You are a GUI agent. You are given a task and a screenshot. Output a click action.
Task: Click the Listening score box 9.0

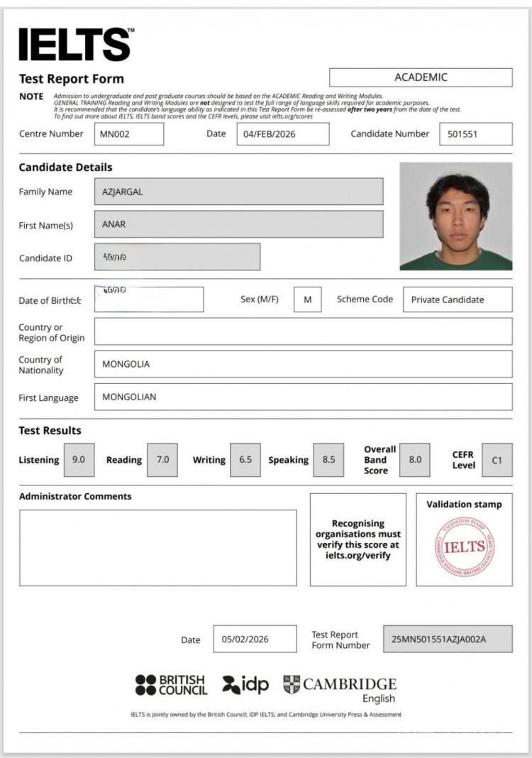click(79, 460)
